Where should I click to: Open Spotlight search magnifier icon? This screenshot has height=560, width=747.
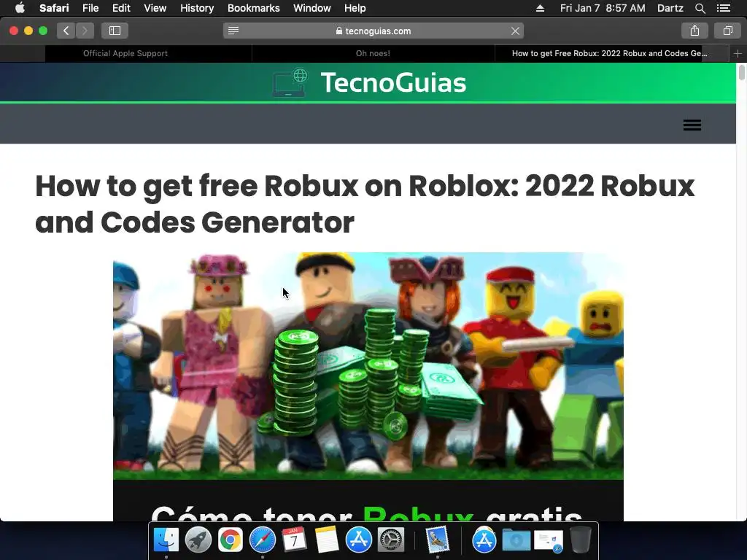(700, 8)
